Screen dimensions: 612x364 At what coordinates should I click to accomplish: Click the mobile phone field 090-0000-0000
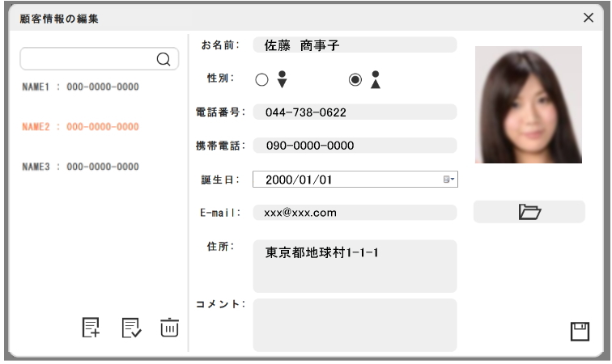coord(355,146)
